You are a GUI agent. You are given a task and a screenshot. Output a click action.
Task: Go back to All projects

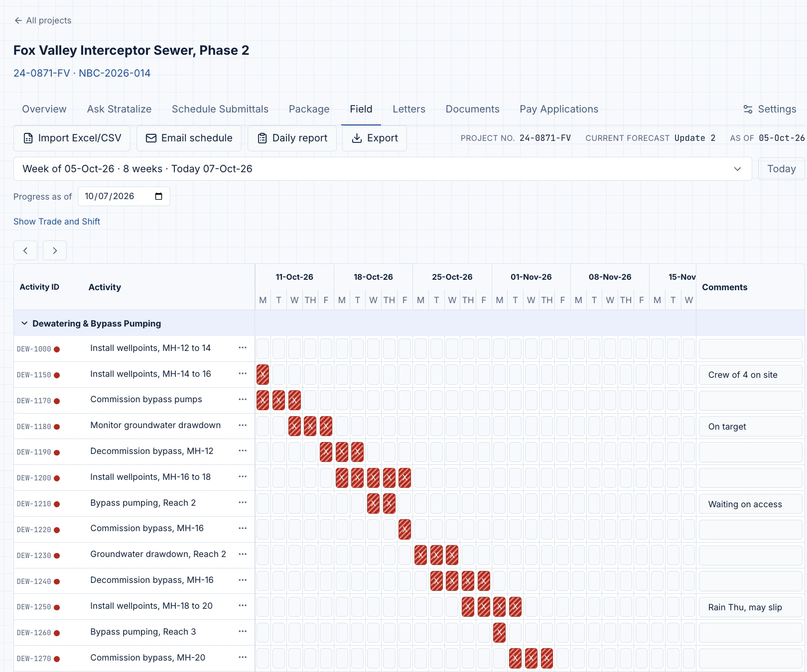pos(43,20)
